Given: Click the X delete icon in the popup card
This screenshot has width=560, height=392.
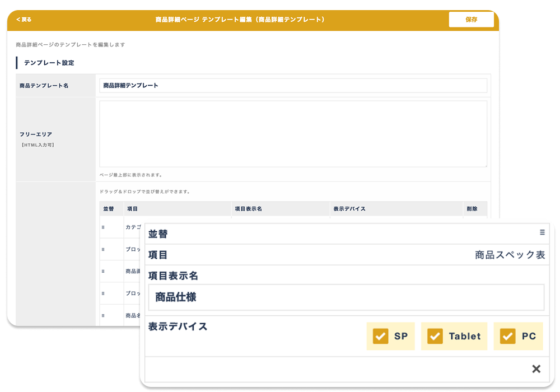Looking at the screenshot, I should point(536,369).
